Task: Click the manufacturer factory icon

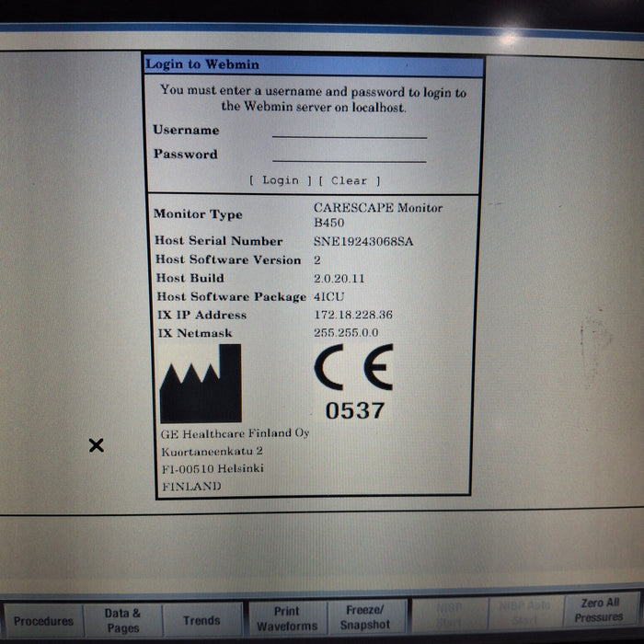Action: 201,384
